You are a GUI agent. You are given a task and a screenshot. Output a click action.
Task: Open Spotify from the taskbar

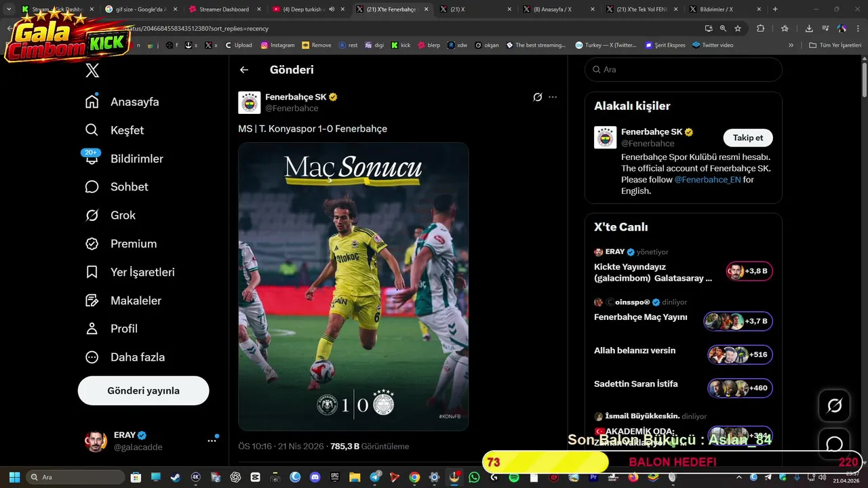tap(514, 477)
